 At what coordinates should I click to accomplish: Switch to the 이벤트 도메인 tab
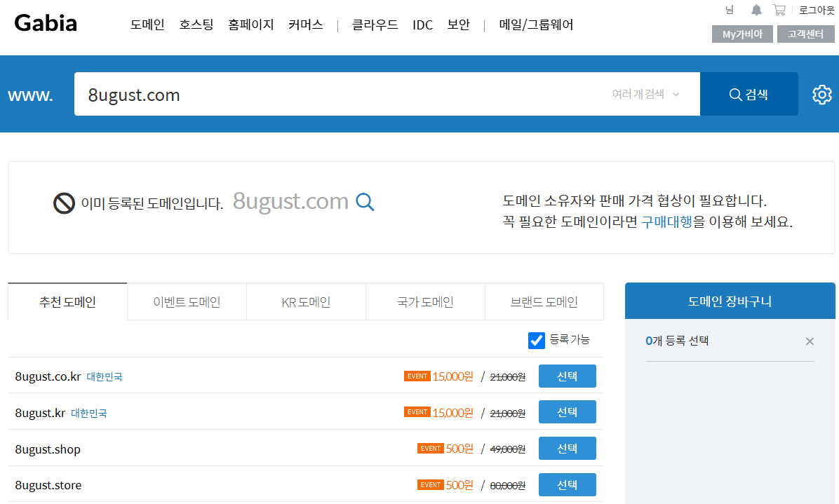click(187, 302)
